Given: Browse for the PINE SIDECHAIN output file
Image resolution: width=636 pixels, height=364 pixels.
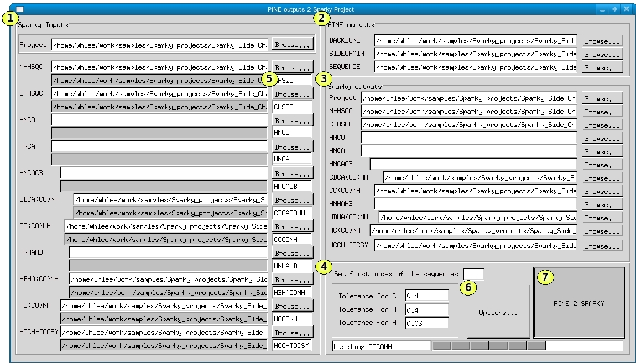Looking at the screenshot, I should click(x=602, y=54).
